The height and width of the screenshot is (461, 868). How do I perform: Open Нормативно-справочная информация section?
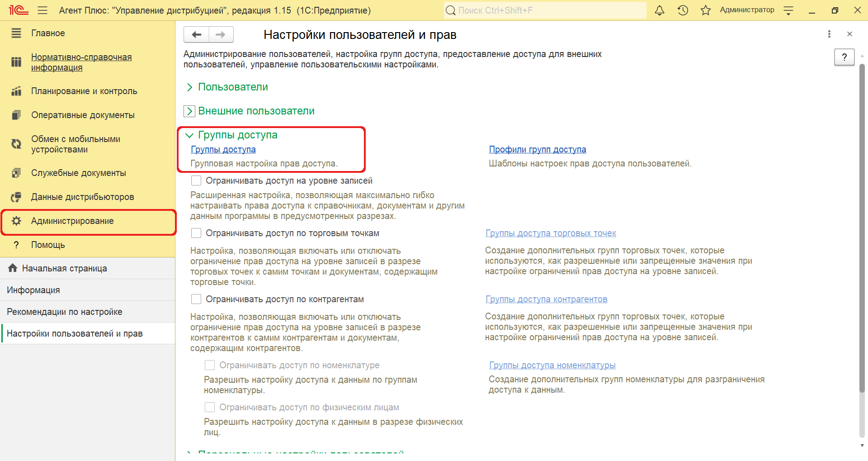(x=81, y=62)
